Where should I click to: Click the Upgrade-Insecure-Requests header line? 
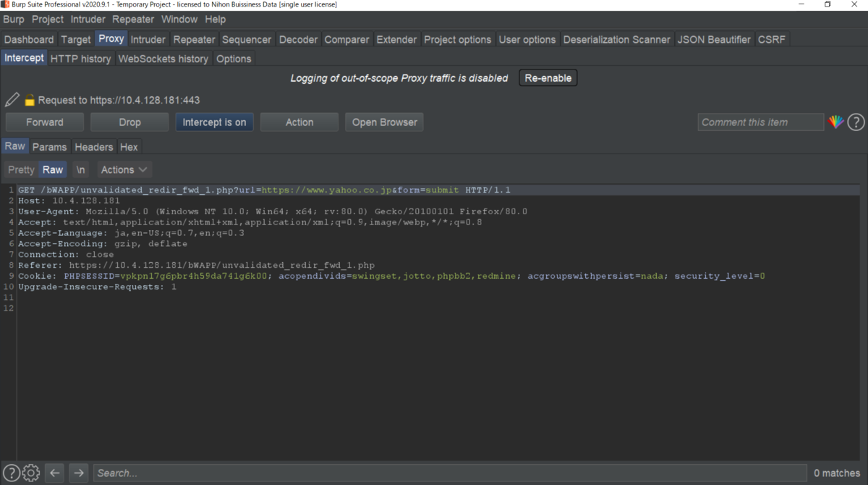(x=97, y=287)
